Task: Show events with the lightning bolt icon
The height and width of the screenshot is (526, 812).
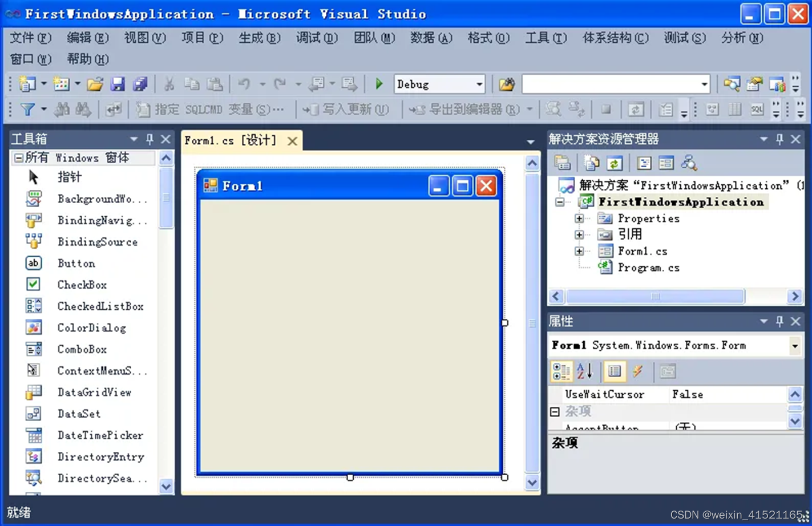Action: tap(638, 371)
